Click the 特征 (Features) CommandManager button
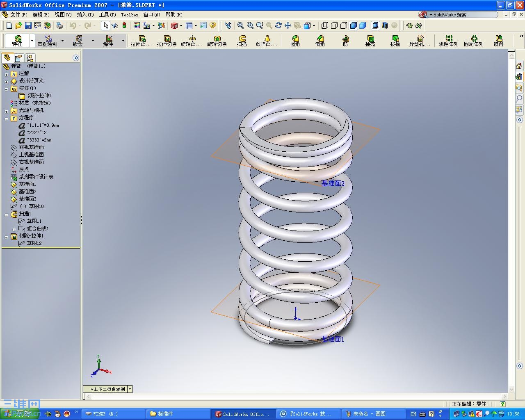The image size is (525, 420). pos(17,41)
